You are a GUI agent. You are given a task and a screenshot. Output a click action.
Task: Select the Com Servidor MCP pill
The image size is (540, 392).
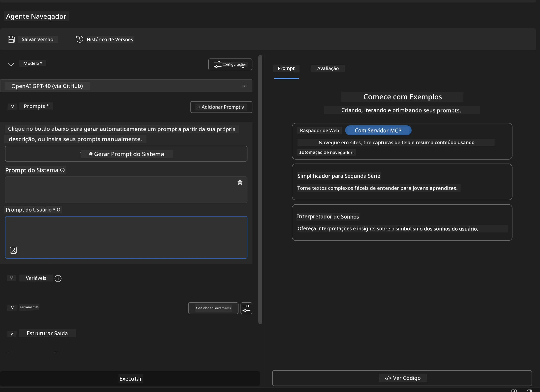(378, 130)
